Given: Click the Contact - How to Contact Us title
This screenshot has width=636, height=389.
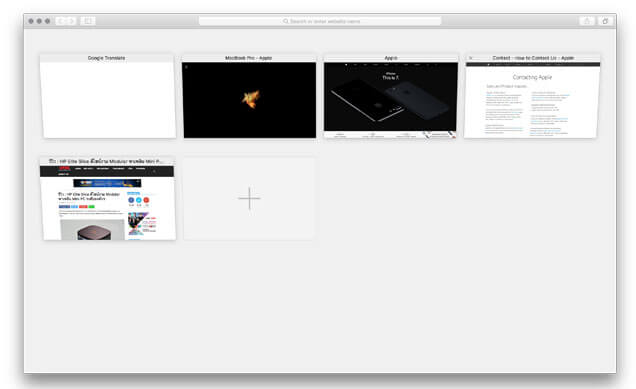Looking at the screenshot, I should (x=533, y=58).
